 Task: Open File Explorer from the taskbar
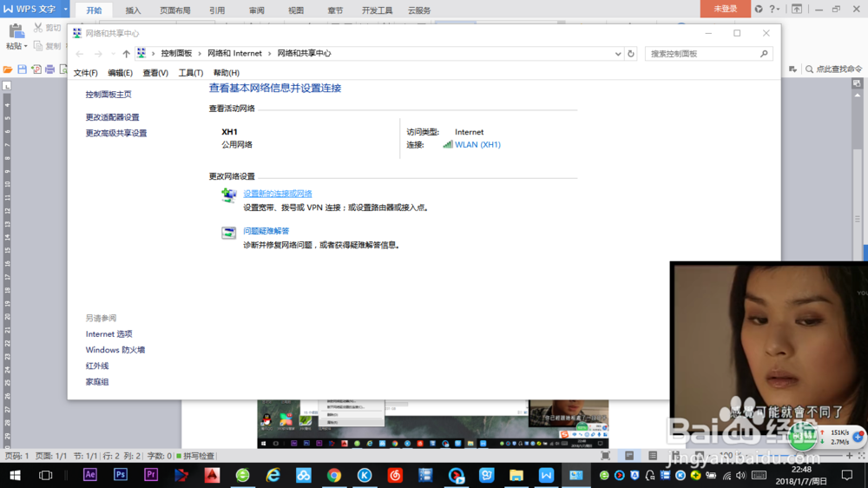[516, 475]
